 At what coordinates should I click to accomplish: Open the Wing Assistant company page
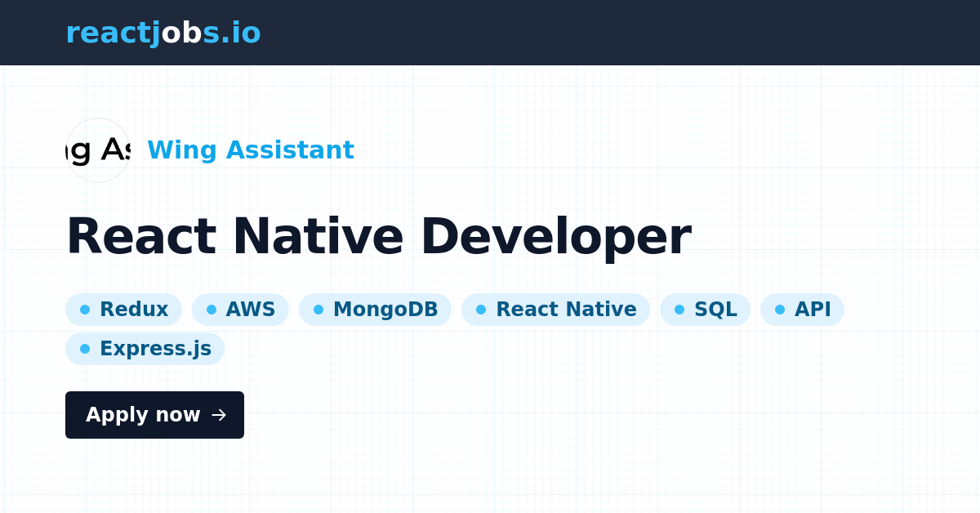tap(251, 149)
